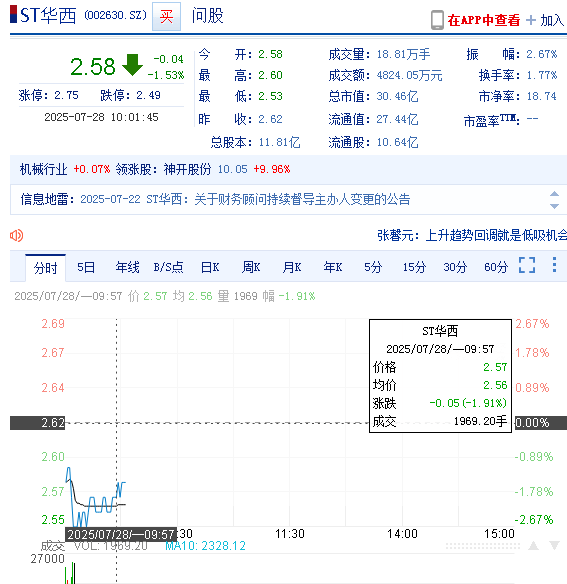This screenshot has height=584, width=567.
Task: Switch to the 月K chart tab
Action: [x=292, y=267]
